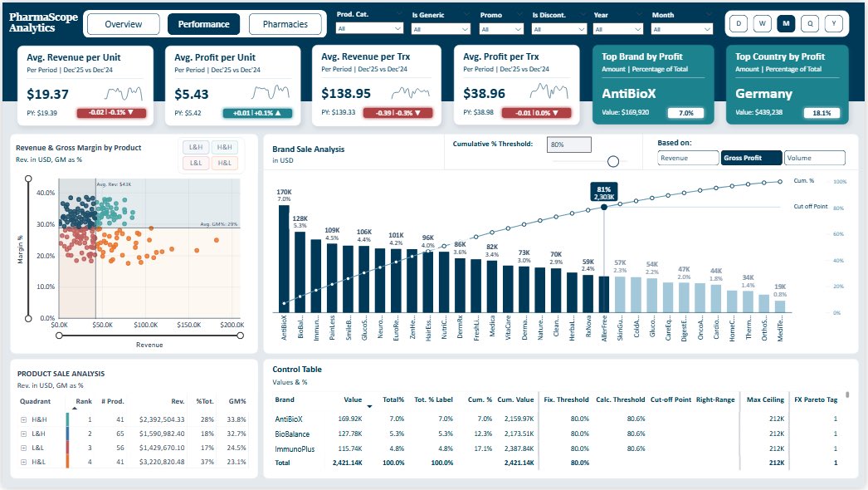Set period granularity to M (monthly)
The image size is (868, 490).
[x=786, y=23]
